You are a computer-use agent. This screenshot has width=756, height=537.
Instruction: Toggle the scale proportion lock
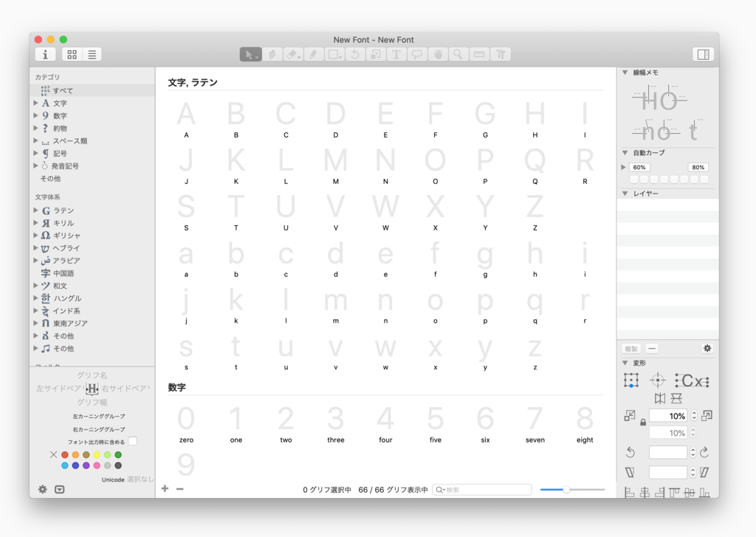(643, 423)
